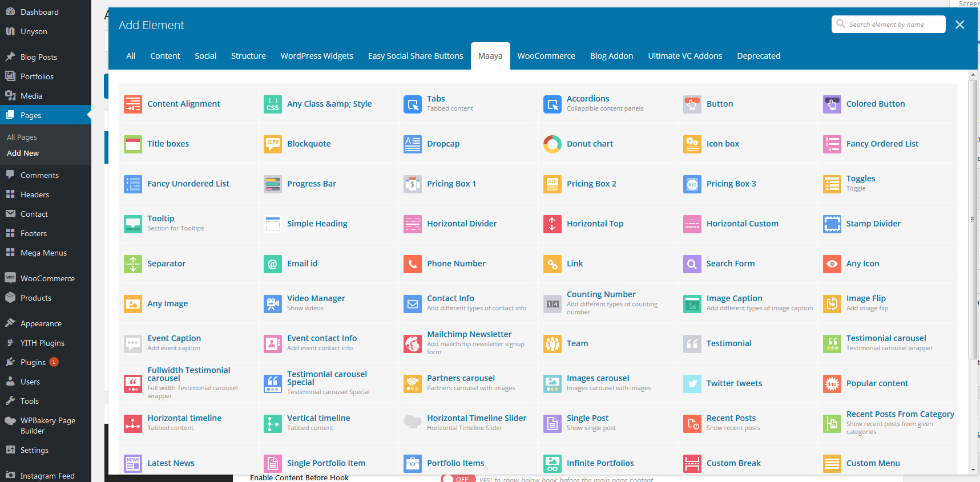Add the Any Class & Style CSS icon

(273, 104)
